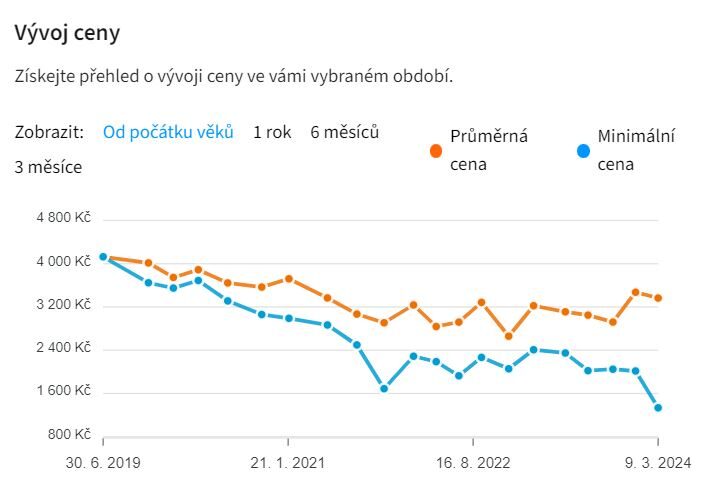
Task: Click the '2 400 Kč' y-axis label
Action: pos(63,348)
